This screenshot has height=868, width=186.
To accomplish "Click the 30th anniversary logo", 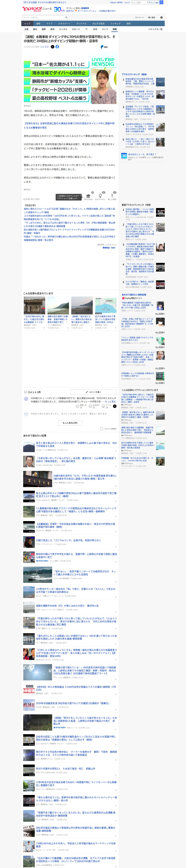I will 59,9.
